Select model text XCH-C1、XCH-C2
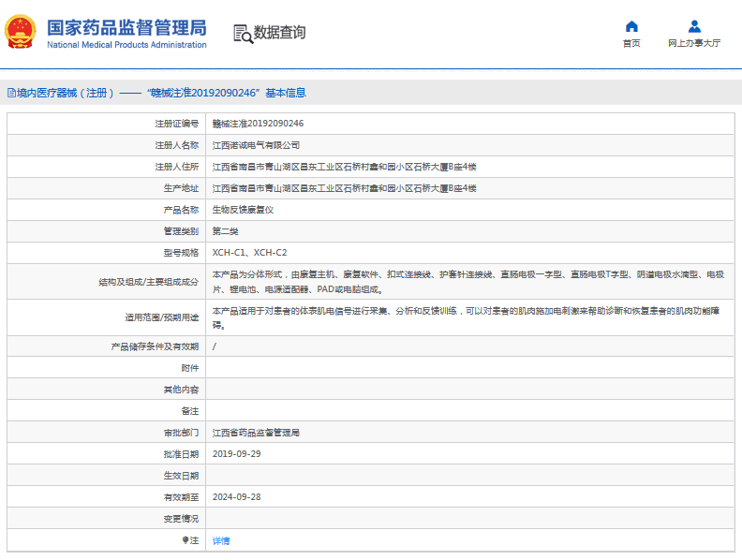 249,253
